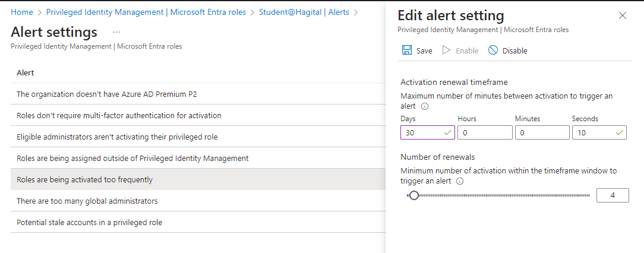Screen dimensions: 644x253
Task: Select 'Roles are being activated too frequently'
Action: [84, 179]
